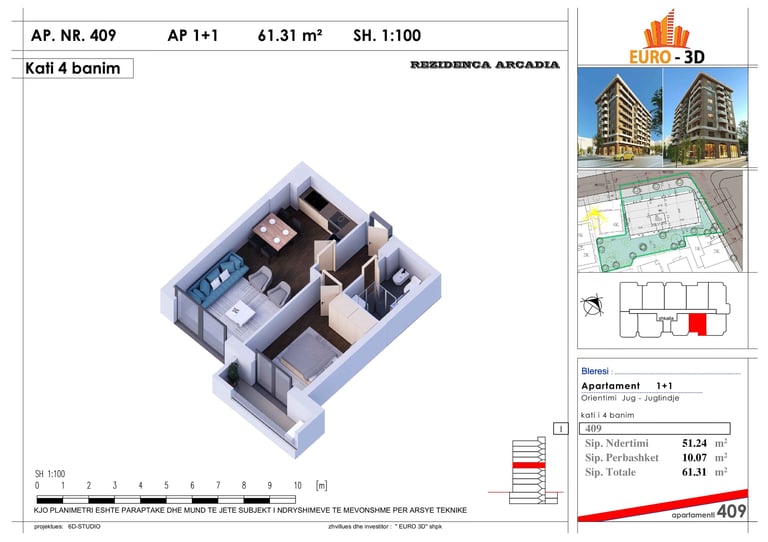Screen dimensions: 768x542
Task: Click the balcony plant pot
Action: pyautogui.click(x=233, y=374)
